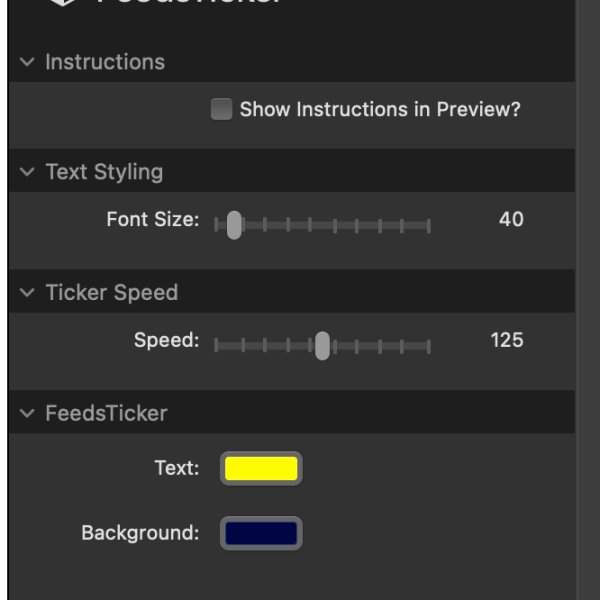Click the Font Size value 40
Image resolution: width=600 pixels, height=600 pixels.
[511, 219]
